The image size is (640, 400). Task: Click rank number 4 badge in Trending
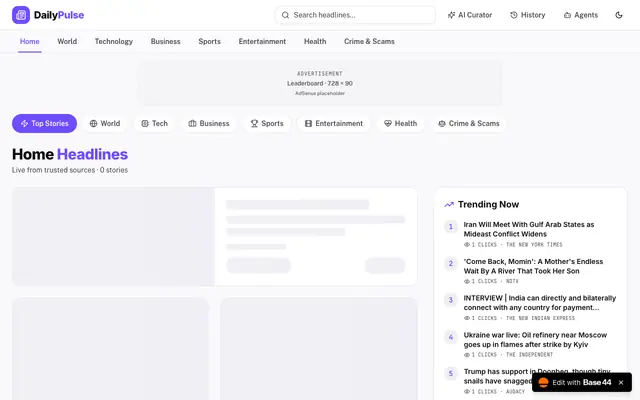(x=451, y=337)
